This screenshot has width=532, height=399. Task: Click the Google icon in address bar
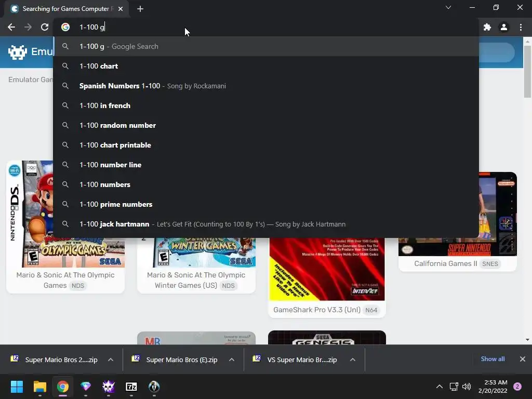pos(65,27)
